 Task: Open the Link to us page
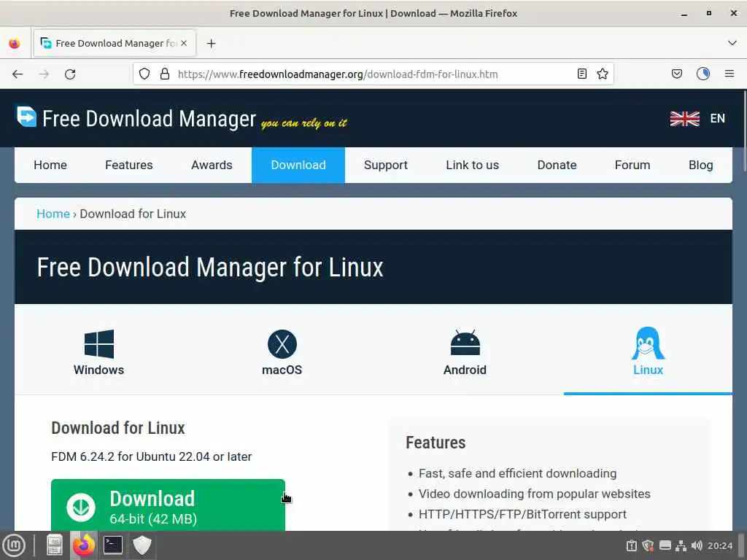pos(473,166)
